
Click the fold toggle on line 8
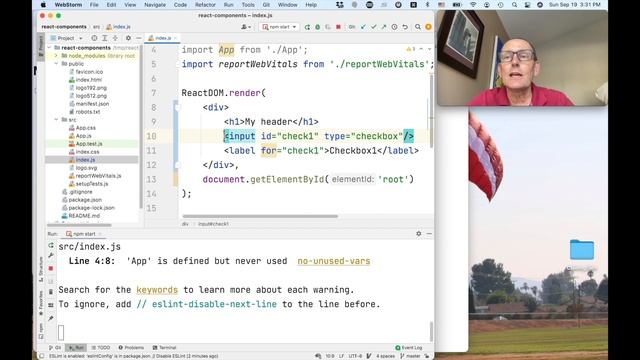click(177, 107)
